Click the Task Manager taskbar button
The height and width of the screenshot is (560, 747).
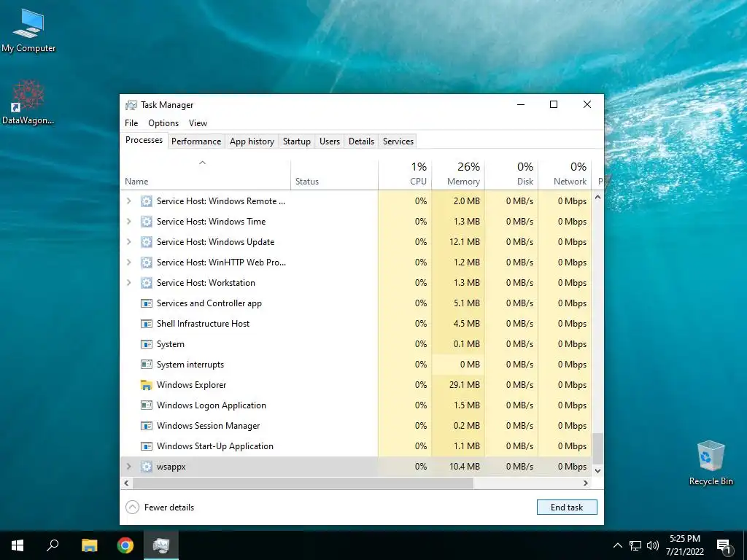(x=161, y=545)
